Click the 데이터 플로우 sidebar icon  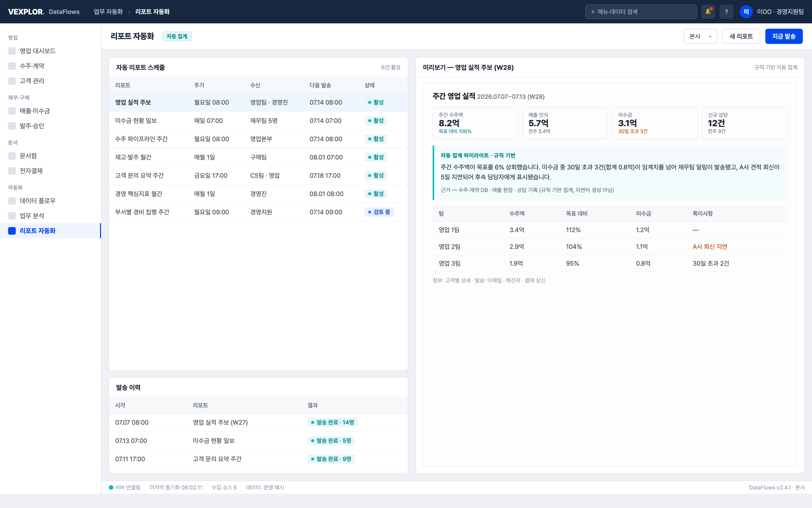point(12,201)
